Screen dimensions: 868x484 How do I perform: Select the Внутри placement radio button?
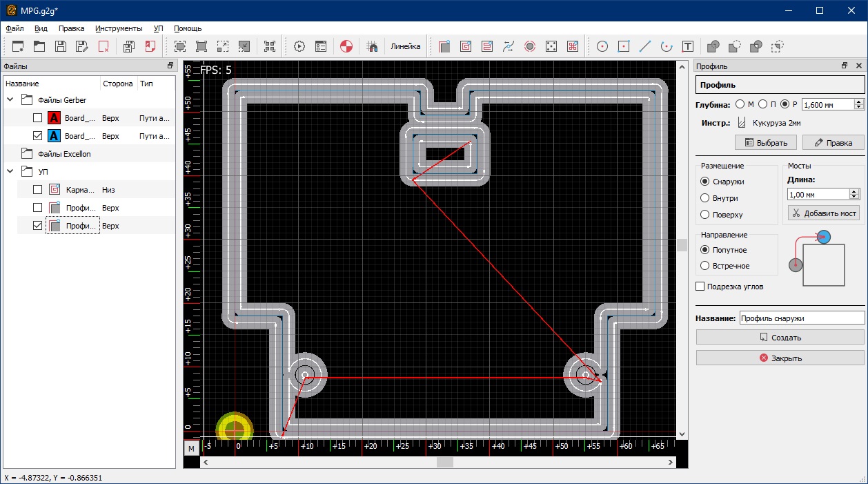pyautogui.click(x=705, y=198)
